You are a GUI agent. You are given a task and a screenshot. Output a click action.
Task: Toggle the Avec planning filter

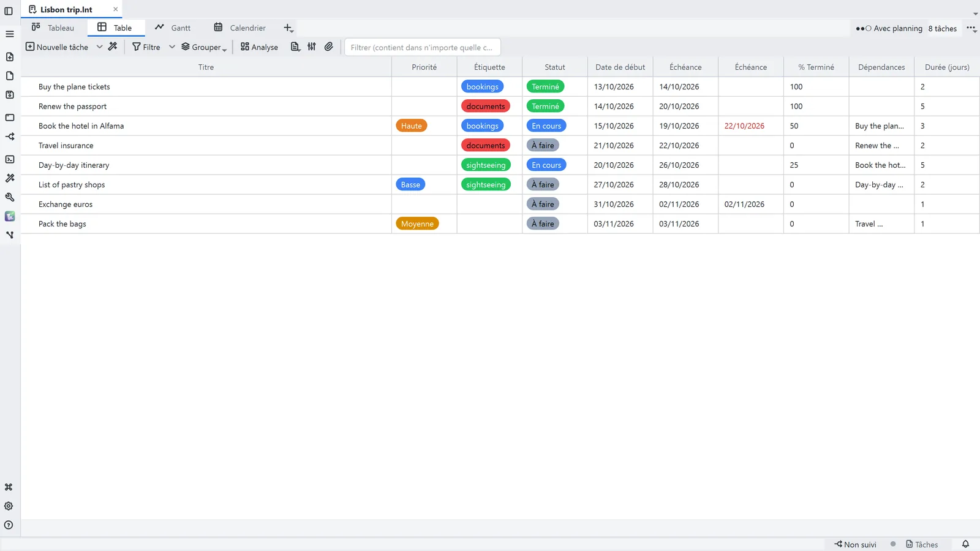pos(889,28)
